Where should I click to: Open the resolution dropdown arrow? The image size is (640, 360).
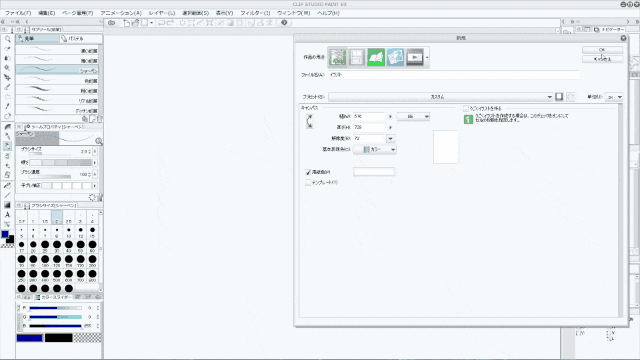tap(391, 138)
